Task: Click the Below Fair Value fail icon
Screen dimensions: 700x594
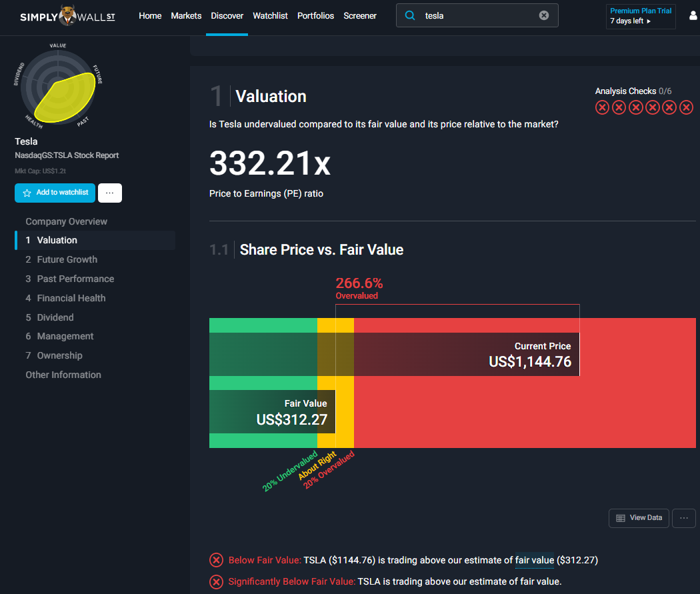Action: tap(216, 559)
